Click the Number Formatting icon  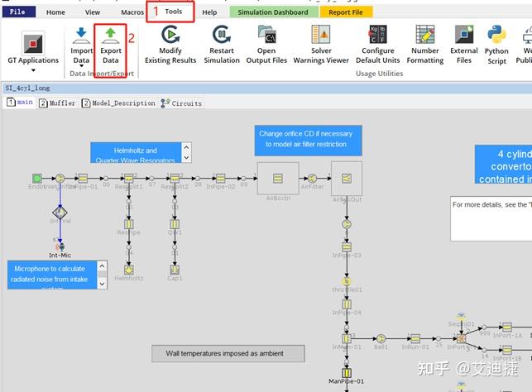click(425, 35)
